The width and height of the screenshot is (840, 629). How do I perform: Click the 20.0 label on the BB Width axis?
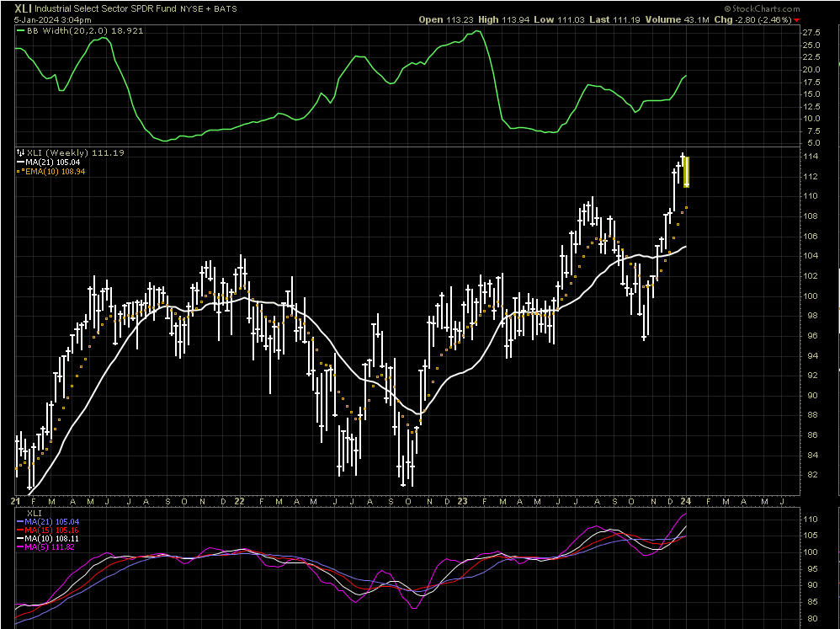pos(811,70)
